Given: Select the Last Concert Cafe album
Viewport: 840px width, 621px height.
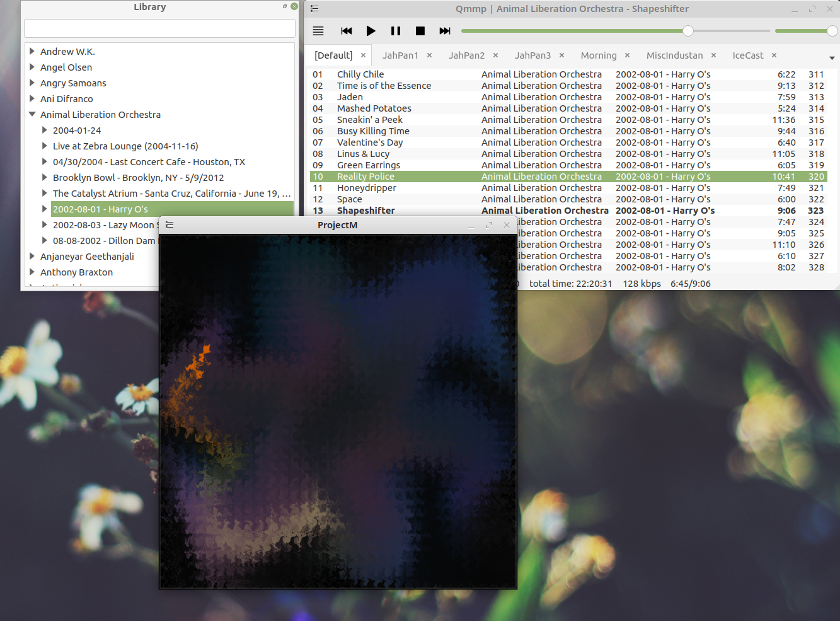Looking at the screenshot, I should pos(149,161).
